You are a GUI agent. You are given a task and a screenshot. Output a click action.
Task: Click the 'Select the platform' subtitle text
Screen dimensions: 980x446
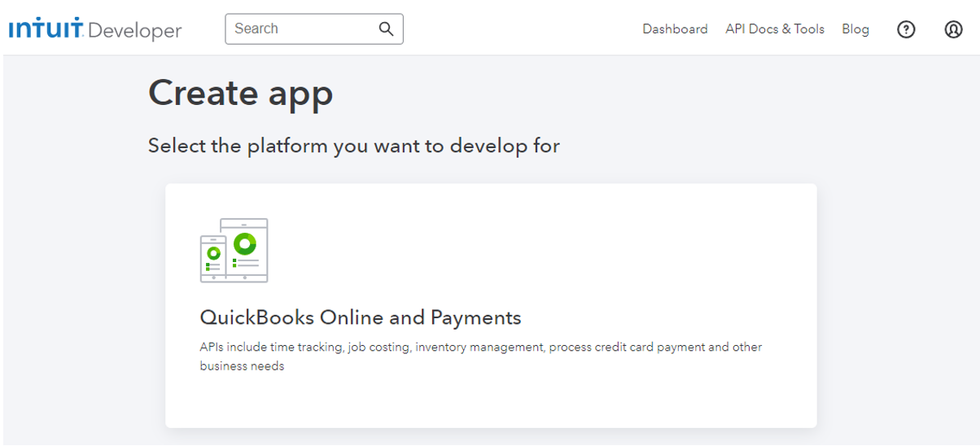pyautogui.click(x=353, y=146)
